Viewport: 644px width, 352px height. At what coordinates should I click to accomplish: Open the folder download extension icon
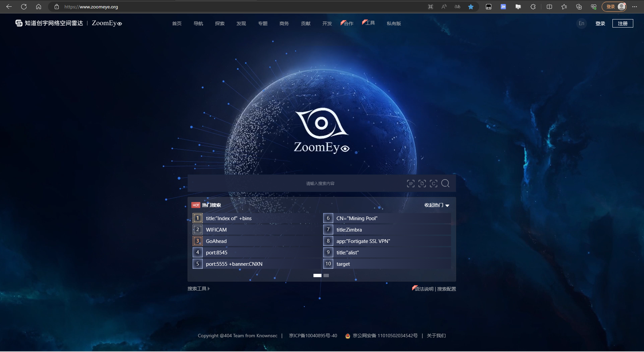pyautogui.click(x=518, y=7)
